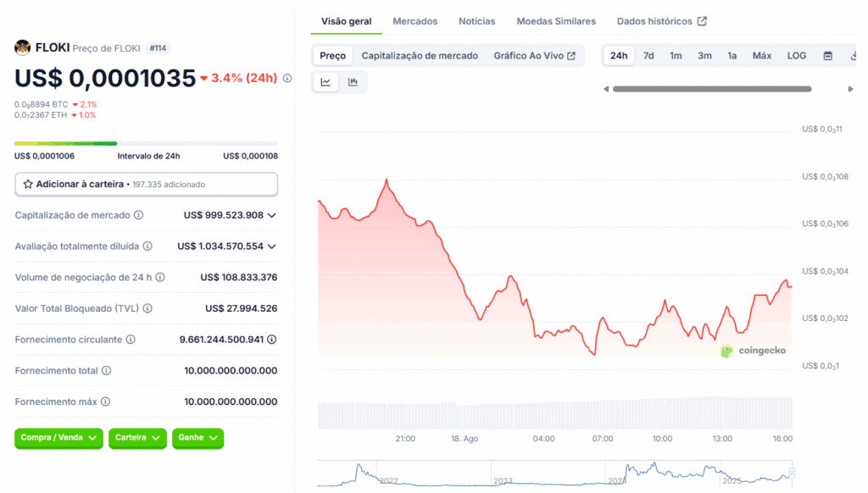Select the Capitalização de mercado chart tab
Viewport: 868px width, 493px height.
click(x=420, y=55)
